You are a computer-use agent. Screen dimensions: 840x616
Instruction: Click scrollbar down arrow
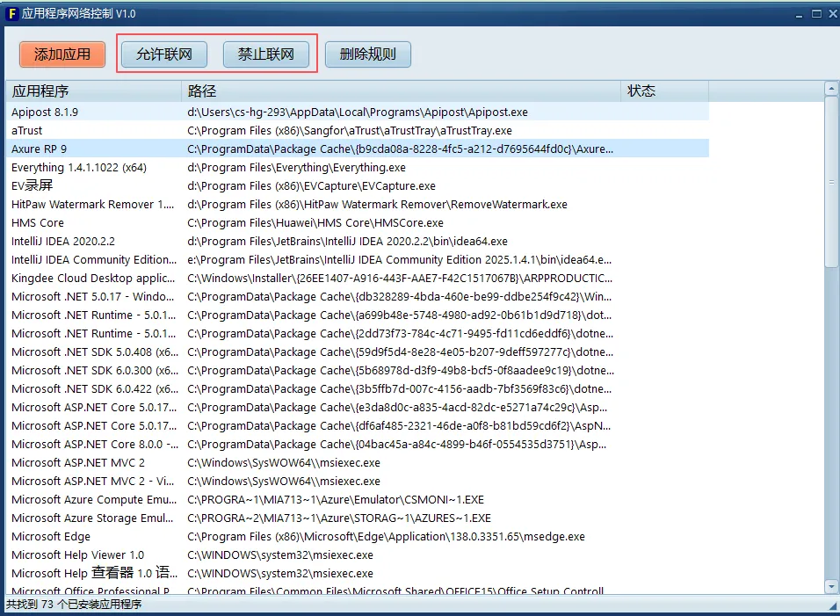click(x=831, y=586)
